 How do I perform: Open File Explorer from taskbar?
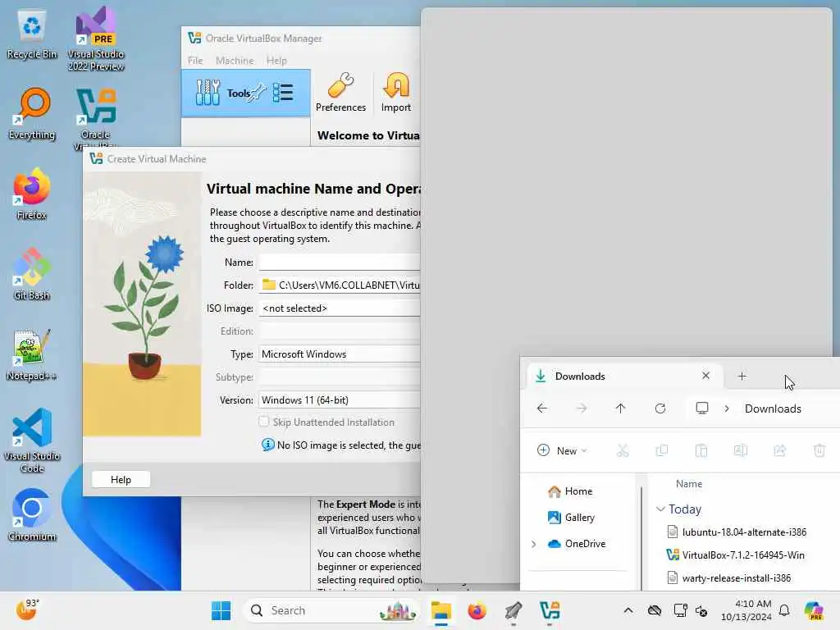[441, 610]
